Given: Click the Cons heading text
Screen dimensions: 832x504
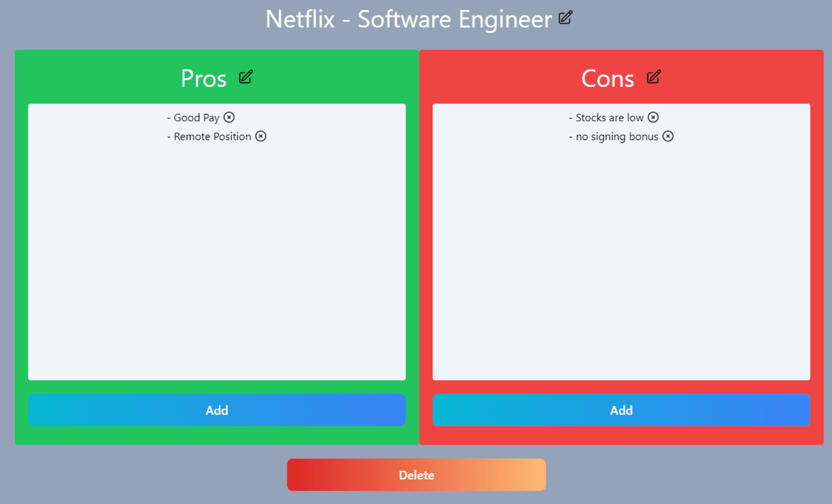Looking at the screenshot, I should coord(608,79).
